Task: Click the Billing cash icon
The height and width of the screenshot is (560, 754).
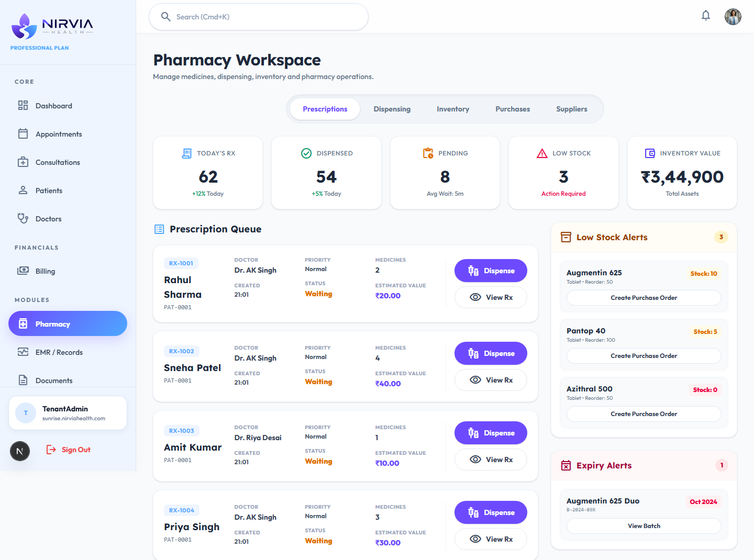Action: click(23, 271)
